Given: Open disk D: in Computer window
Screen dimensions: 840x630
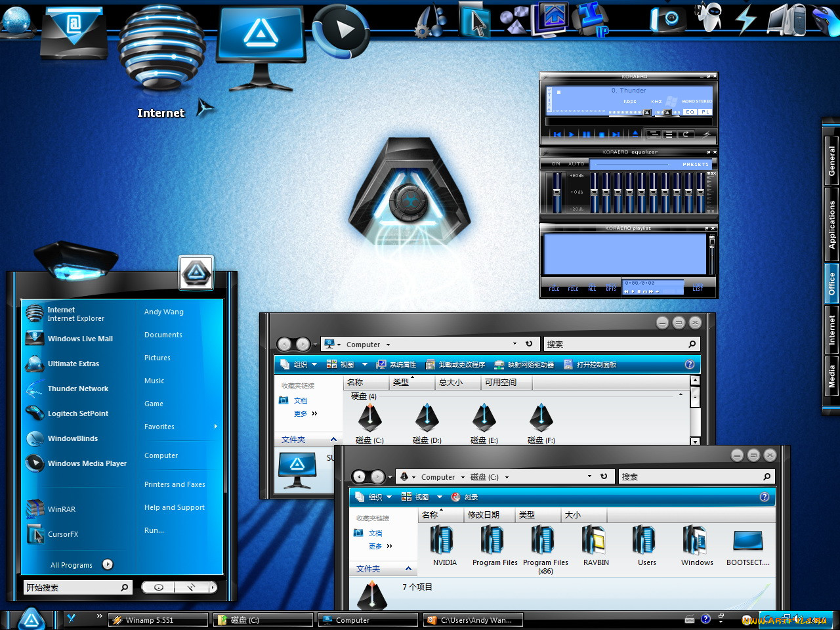Looking at the screenshot, I should (x=427, y=424).
